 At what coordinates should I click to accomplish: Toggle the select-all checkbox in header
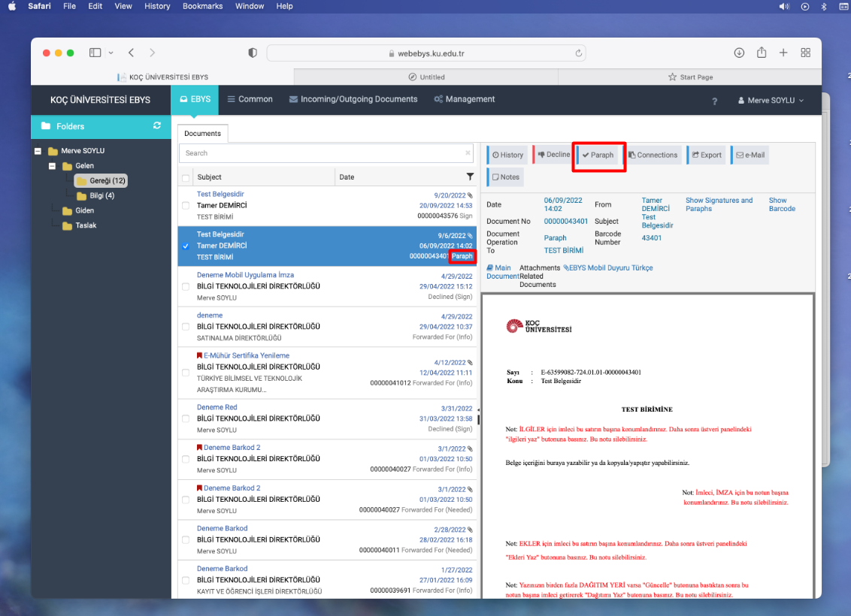click(x=186, y=178)
